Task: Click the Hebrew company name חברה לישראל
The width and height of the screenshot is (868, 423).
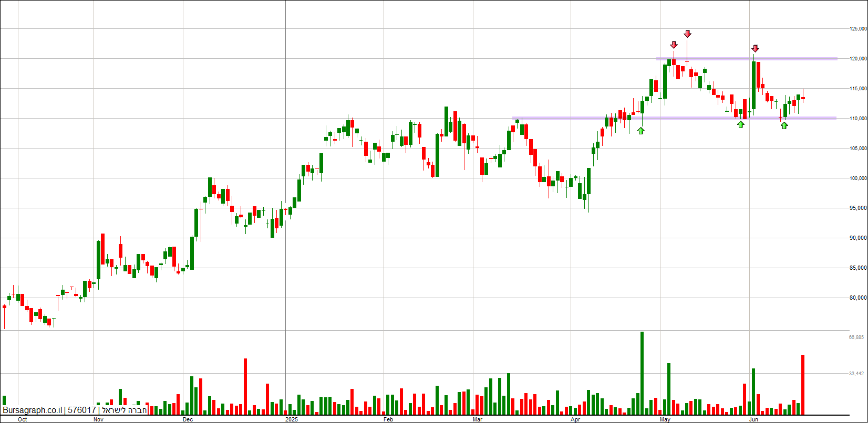Action: 125,410
